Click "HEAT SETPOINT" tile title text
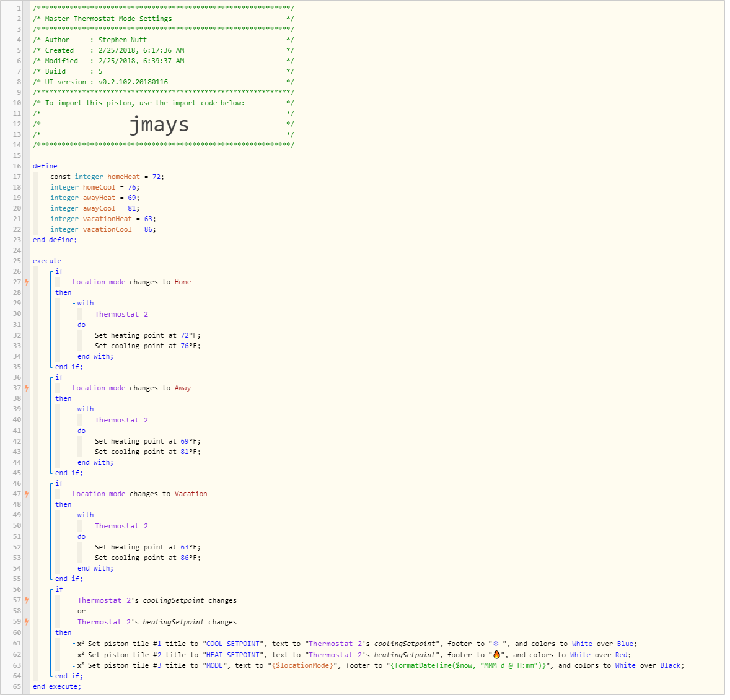 point(233,655)
